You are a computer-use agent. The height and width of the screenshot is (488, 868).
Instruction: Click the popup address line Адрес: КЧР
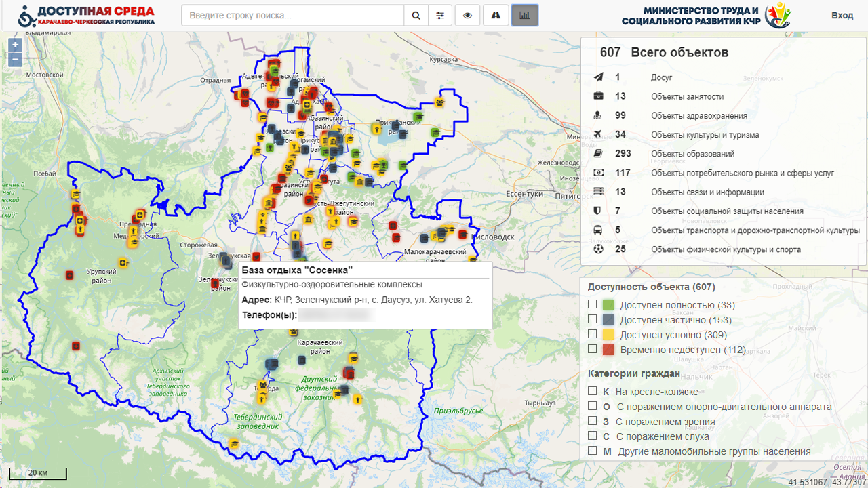coord(357,300)
